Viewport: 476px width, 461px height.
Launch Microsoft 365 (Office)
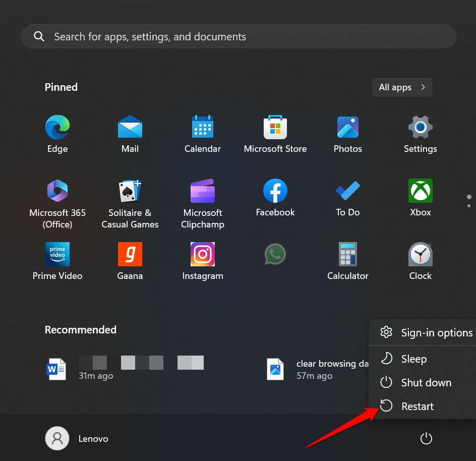point(57,191)
